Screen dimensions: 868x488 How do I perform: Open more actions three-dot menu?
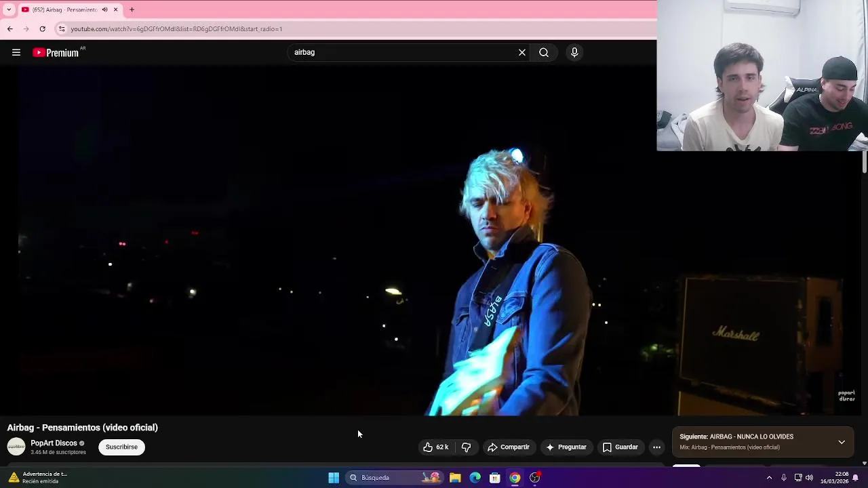click(656, 447)
